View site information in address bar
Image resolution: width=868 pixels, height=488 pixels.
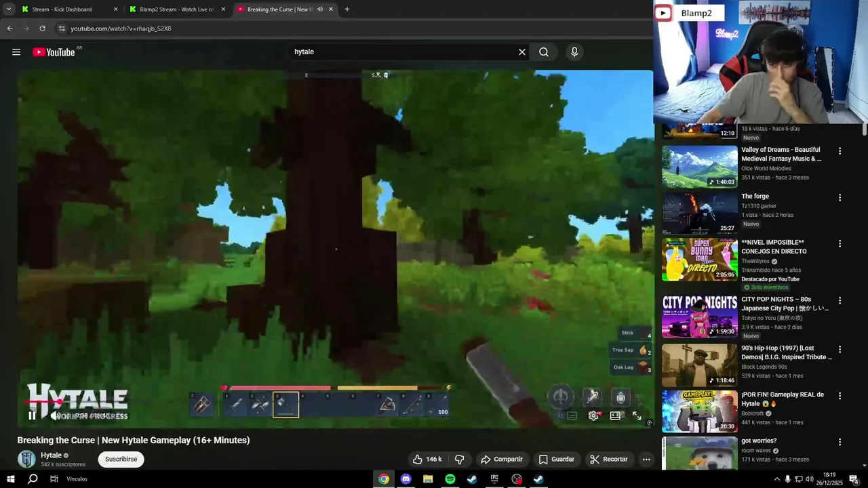(x=62, y=28)
